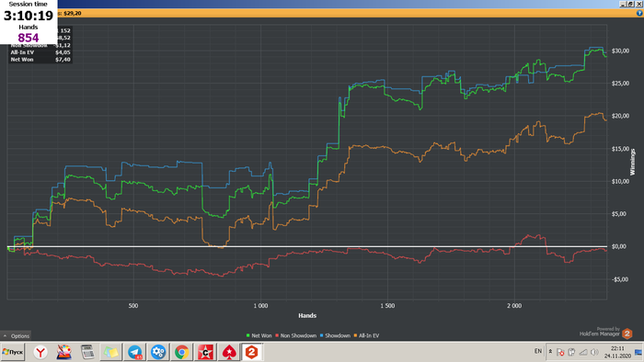Click the 500 hands axis tick
The width and height of the screenshot is (644, 362).
pyautogui.click(x=133, y=306)
